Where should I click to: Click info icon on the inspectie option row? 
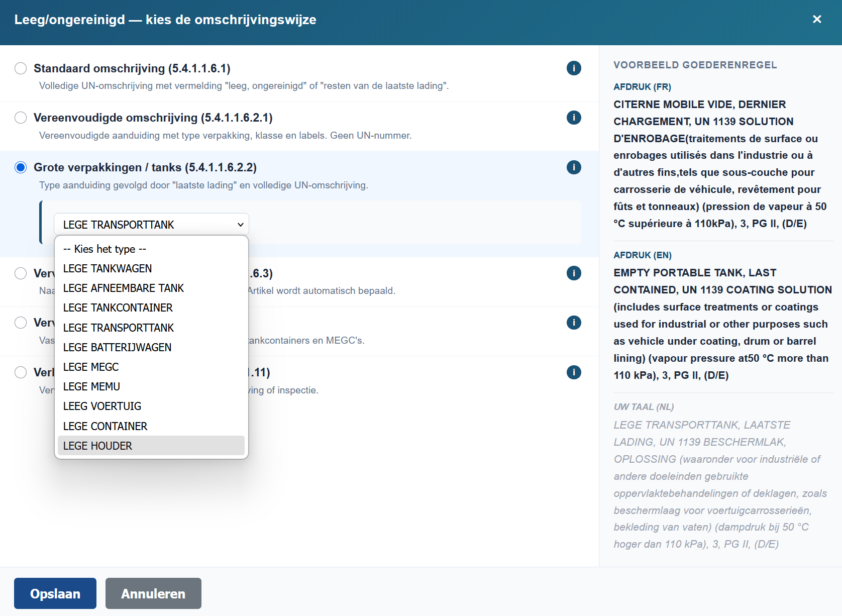pos(574,372)
